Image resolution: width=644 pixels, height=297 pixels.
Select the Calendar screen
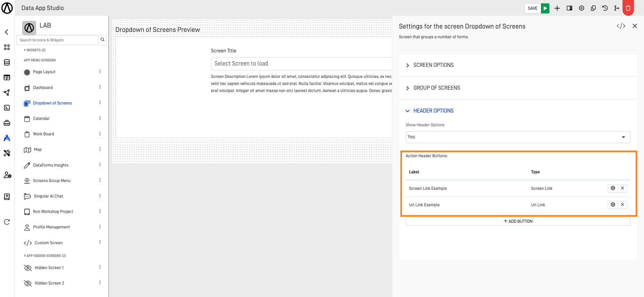coord(41,119)
